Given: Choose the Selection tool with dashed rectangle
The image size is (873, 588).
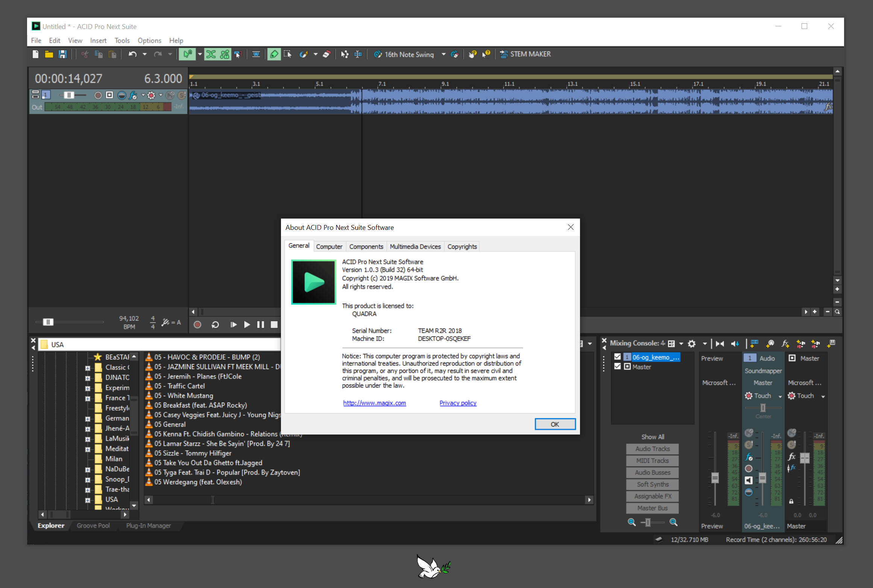Looking at the screenshot, I should point(288,54).
